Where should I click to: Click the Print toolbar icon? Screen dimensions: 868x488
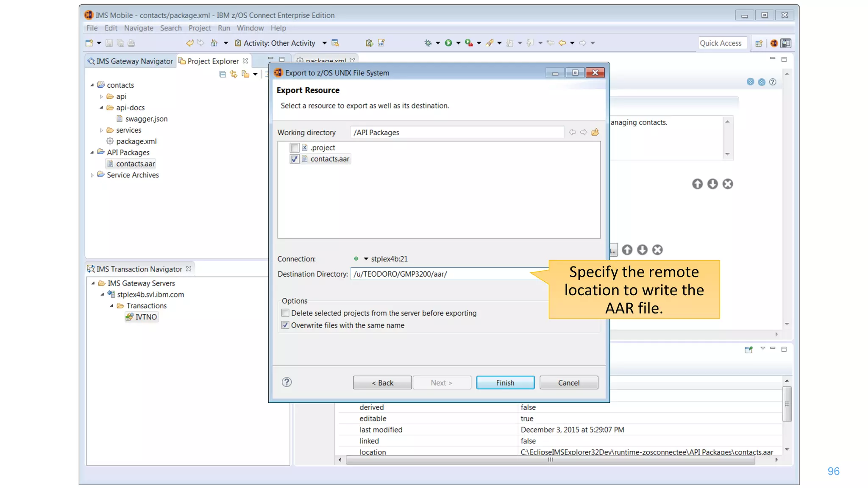point(131,43)
